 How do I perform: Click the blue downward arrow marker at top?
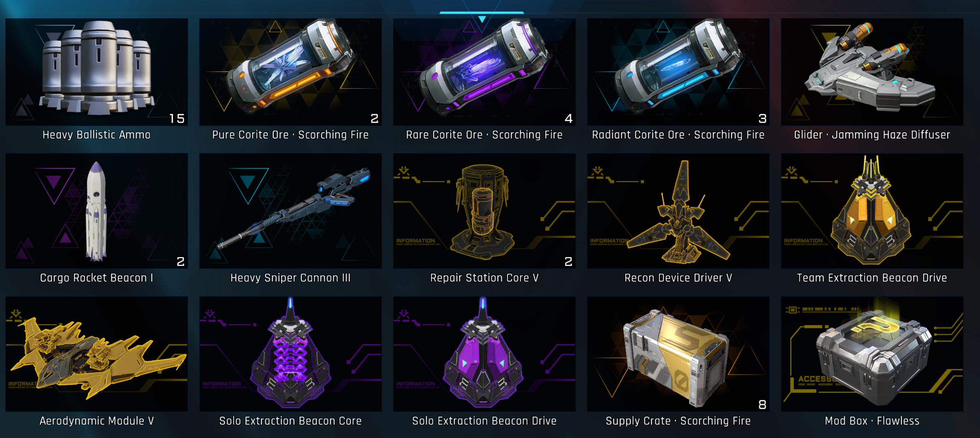click(482, 19)
